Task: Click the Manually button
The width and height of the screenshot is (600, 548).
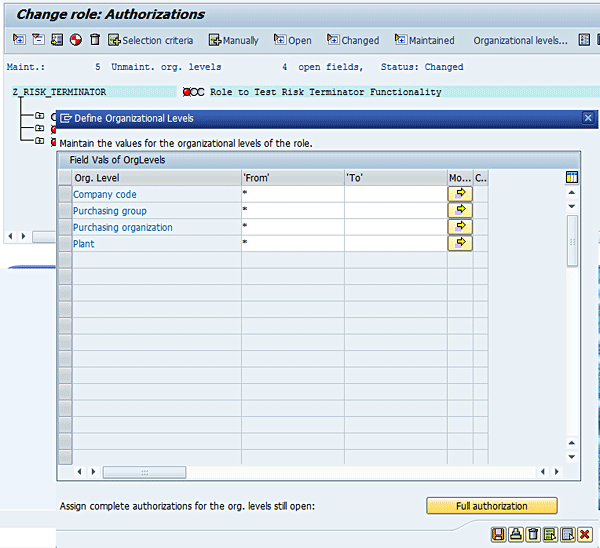Action: pyautogui.click(x=233, y=40)
